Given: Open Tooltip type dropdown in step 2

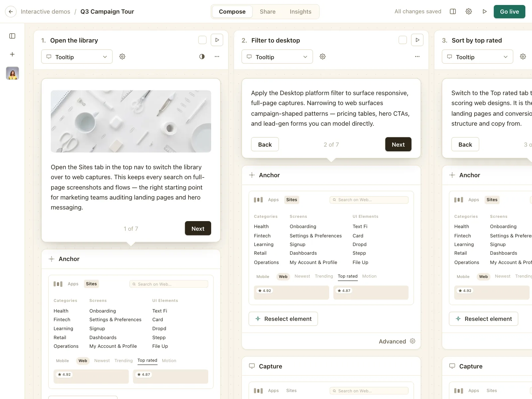Looking at the screenshot, I should pyautogui.click(x=277, y=57).
